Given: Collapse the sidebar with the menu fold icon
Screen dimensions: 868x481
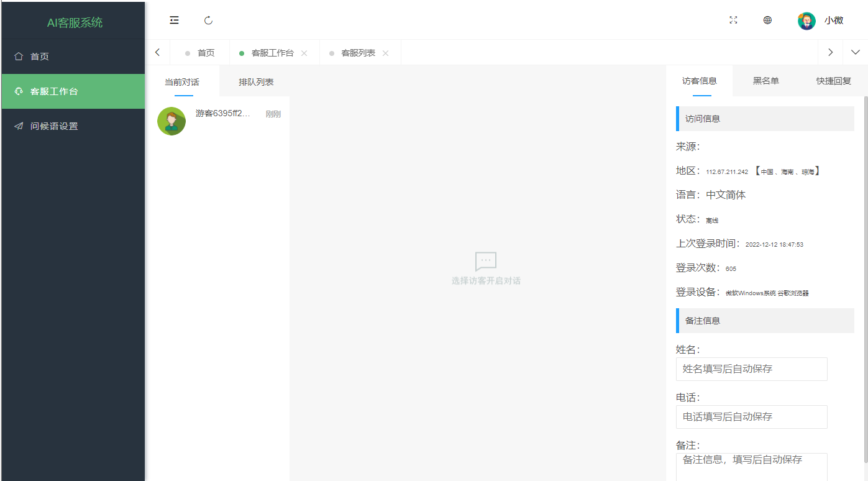Looking at the screenshot, I should pyautogui.click(x=175, y=20).
